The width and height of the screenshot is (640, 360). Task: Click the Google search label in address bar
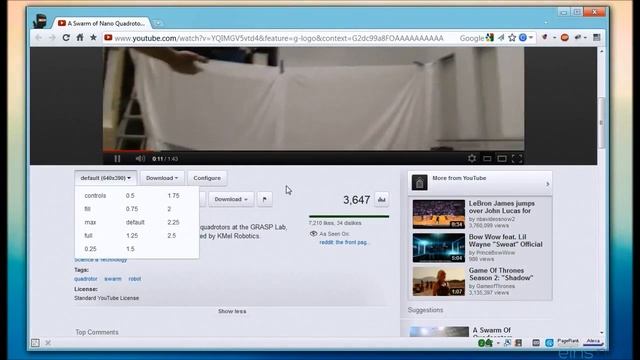471,38
